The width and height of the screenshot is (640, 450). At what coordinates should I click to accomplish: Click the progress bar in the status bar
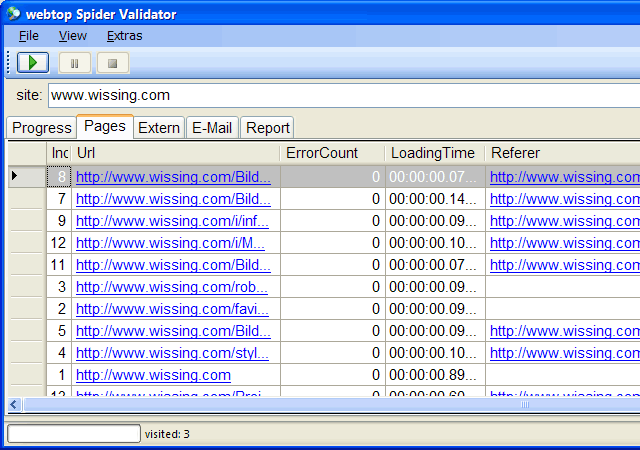coord(74,434)
